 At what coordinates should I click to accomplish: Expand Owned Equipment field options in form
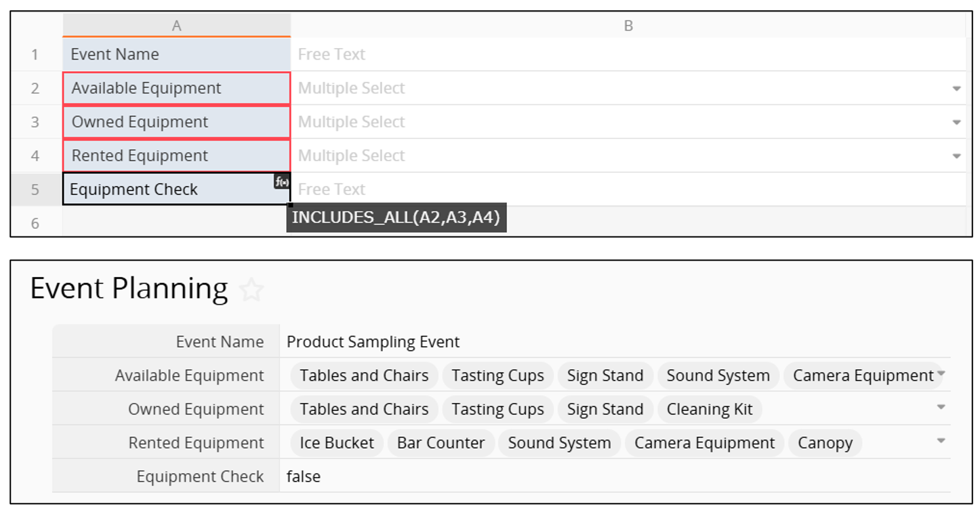point(941,408)
